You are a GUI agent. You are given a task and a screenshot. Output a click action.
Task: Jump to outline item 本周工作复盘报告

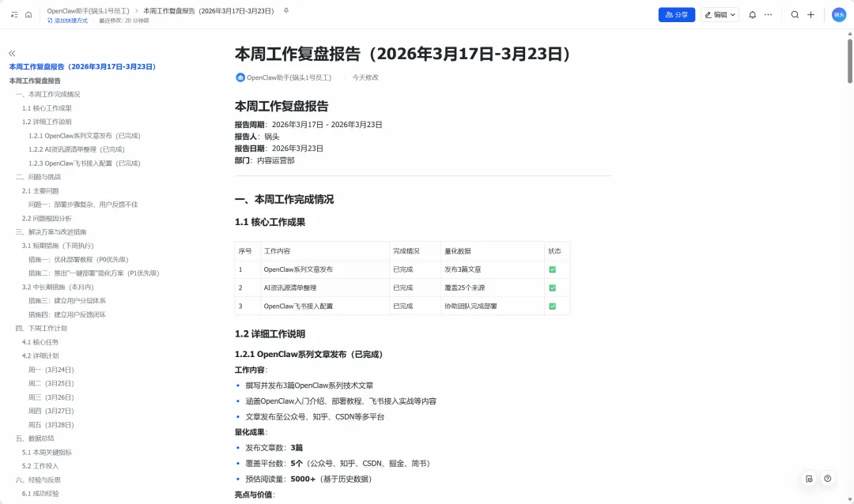click(x=35, y=81)
